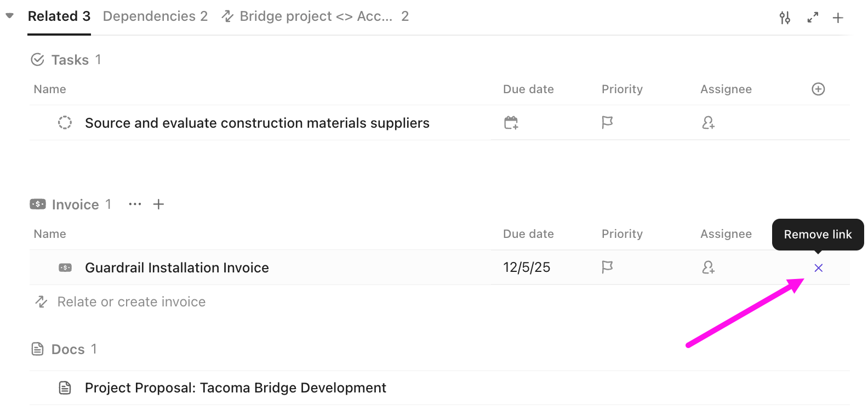Click Relate or create invoice

pyautogui.click(x=130, y=301)
